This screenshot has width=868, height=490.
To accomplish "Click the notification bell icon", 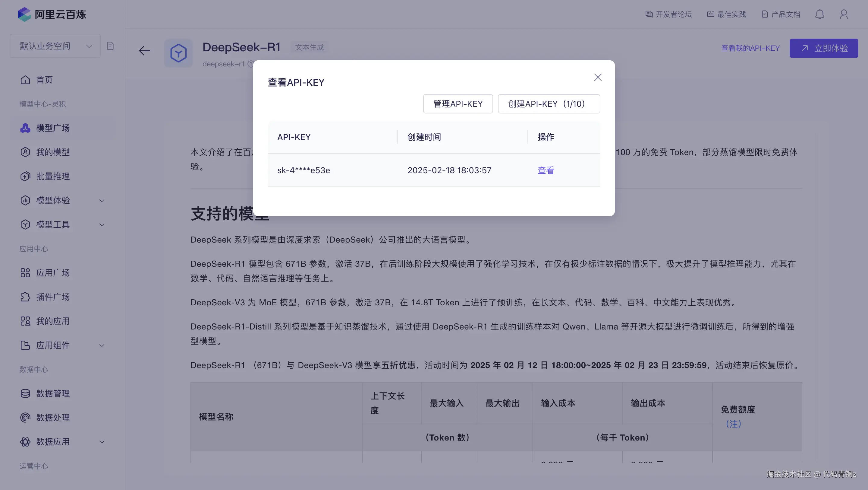I will (x=819, y=14).
